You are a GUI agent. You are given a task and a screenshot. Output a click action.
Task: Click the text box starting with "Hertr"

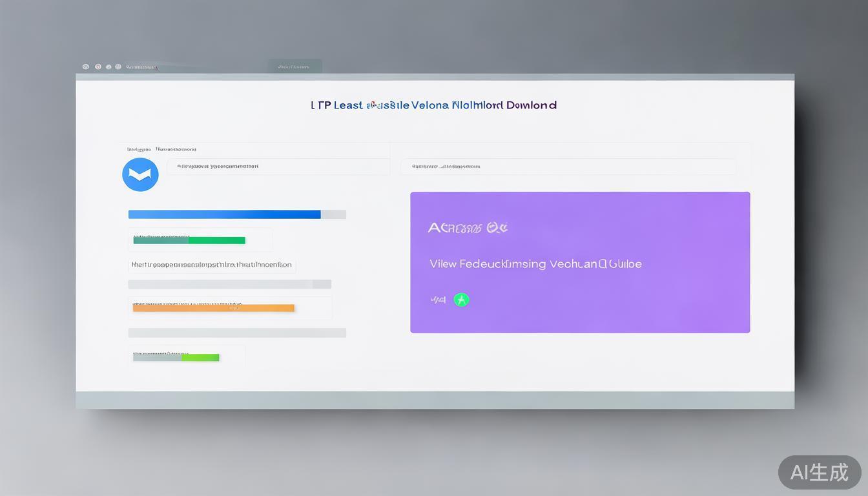(x=212, y=265)
